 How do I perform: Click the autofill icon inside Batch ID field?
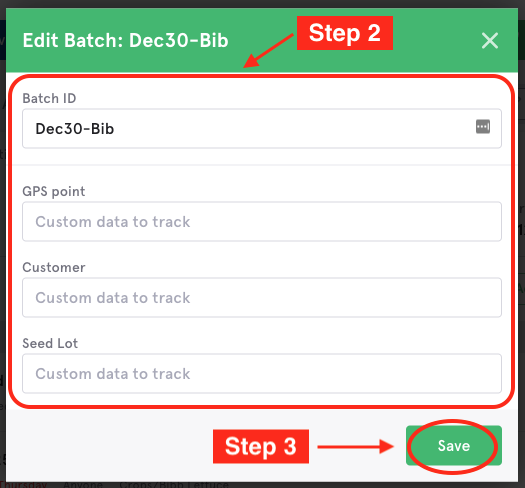point(483,127)
